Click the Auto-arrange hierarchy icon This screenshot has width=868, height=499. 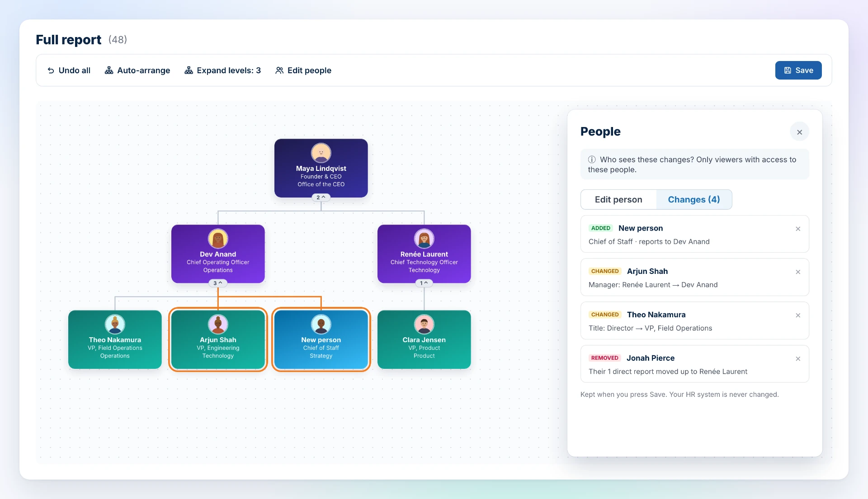coord(109,71)
